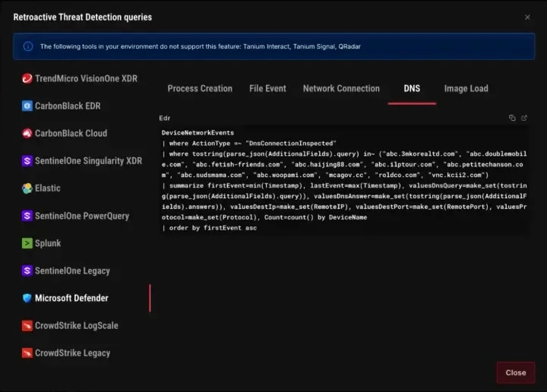Viewport: 547px width, 392px height.
Task: Choose CarbonBlack EDR from the tool list
Action: (x=62, y=106)
